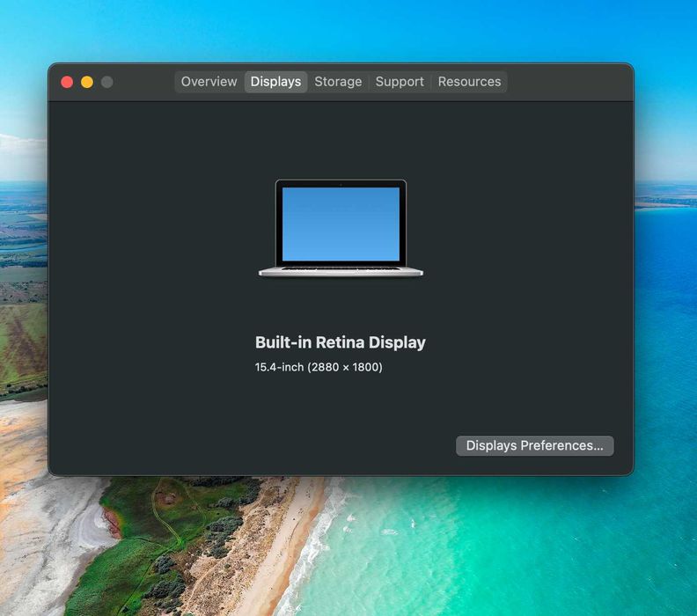Image resolution: width=697 pixels, height=616 pixels.
Task: Click the laptop's silver keyboard base
Action: [x=341, y=272]
